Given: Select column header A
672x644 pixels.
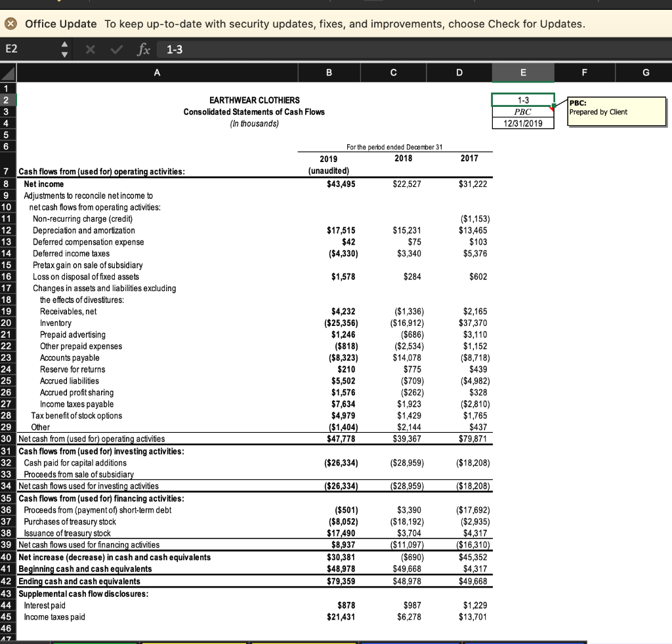Looking at the screenshot, I should click(156, 72).
